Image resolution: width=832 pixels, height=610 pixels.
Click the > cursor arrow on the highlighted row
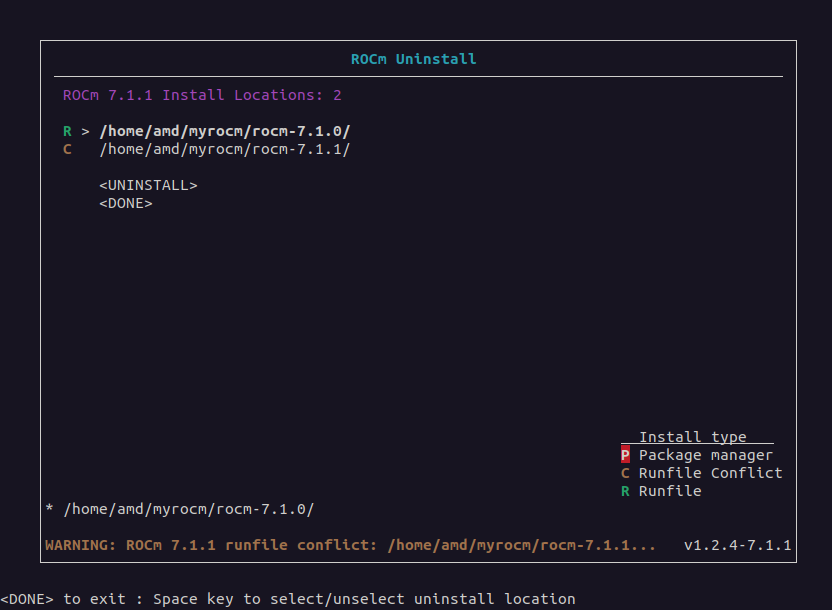coord(86,131)
